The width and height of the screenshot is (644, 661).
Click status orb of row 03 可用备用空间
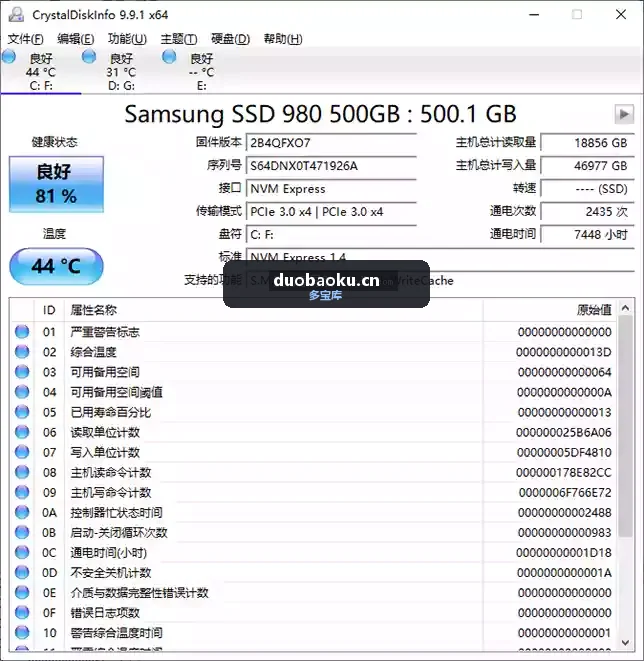click(x=22, y=372)
